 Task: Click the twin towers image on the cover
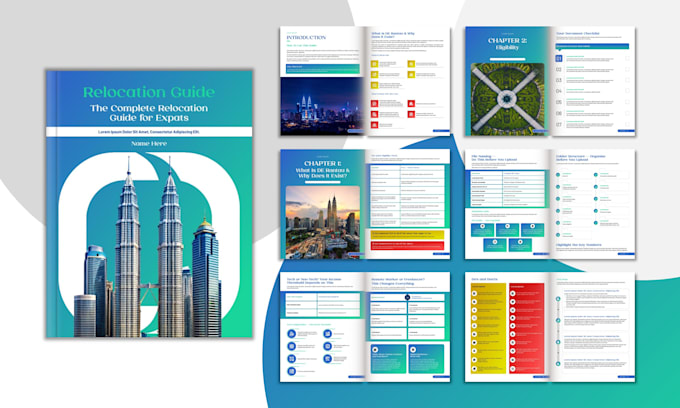(x=147, y=247)
